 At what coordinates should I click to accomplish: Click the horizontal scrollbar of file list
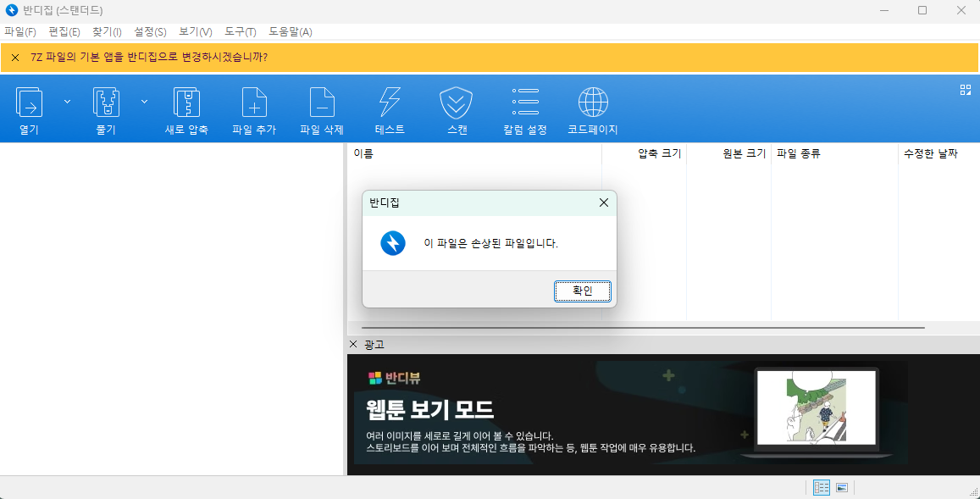click(x=643, y=328)
